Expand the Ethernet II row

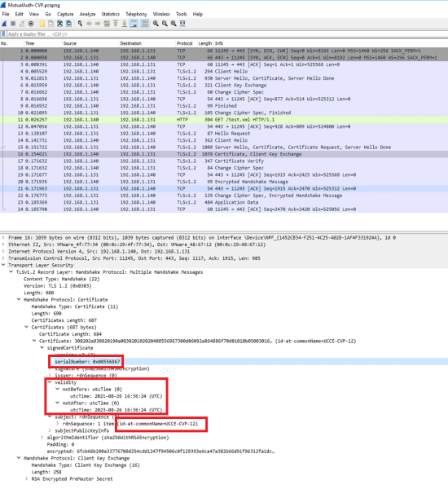[3, 244]
